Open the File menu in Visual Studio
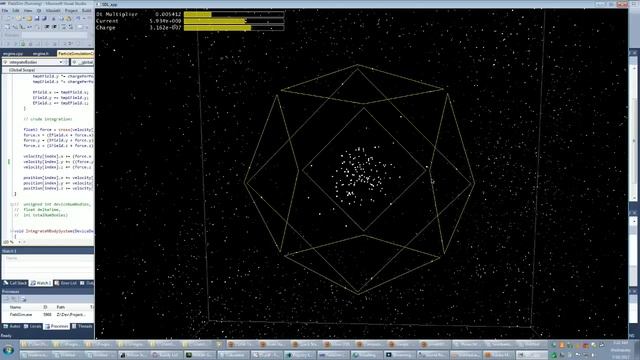Screen dimensions: 640x360 5,11
